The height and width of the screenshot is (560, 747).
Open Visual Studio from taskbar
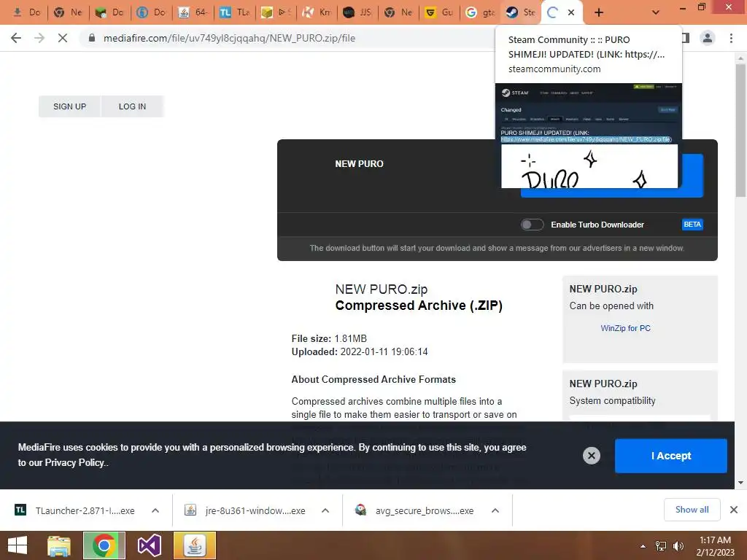point(150,545)
